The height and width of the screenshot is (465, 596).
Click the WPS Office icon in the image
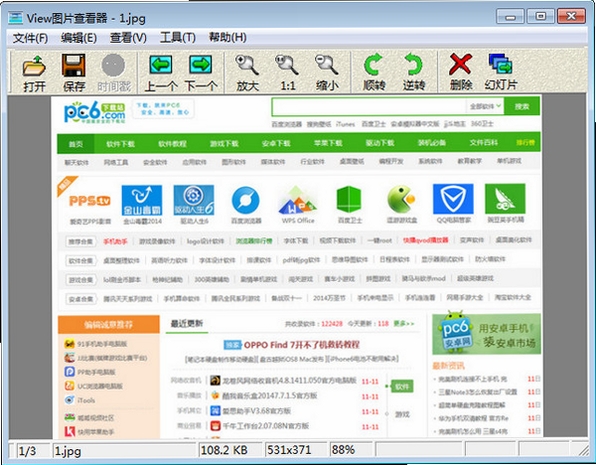[298, 200]
